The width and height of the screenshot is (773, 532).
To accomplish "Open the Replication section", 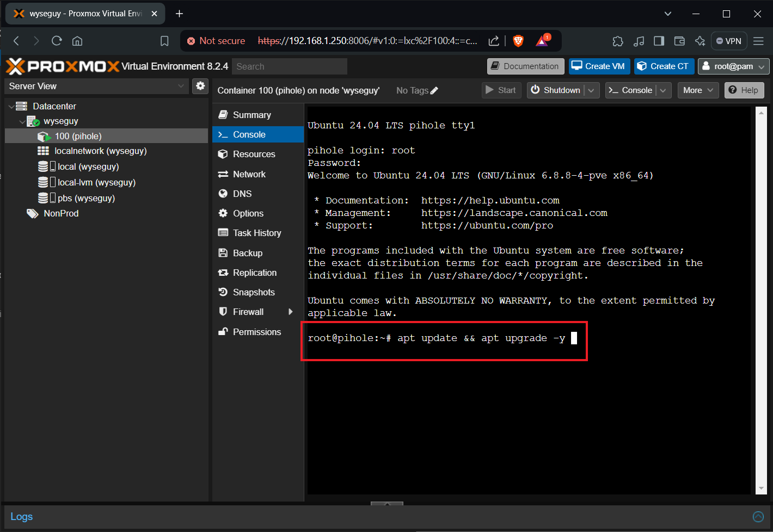I will click(258, 273).
